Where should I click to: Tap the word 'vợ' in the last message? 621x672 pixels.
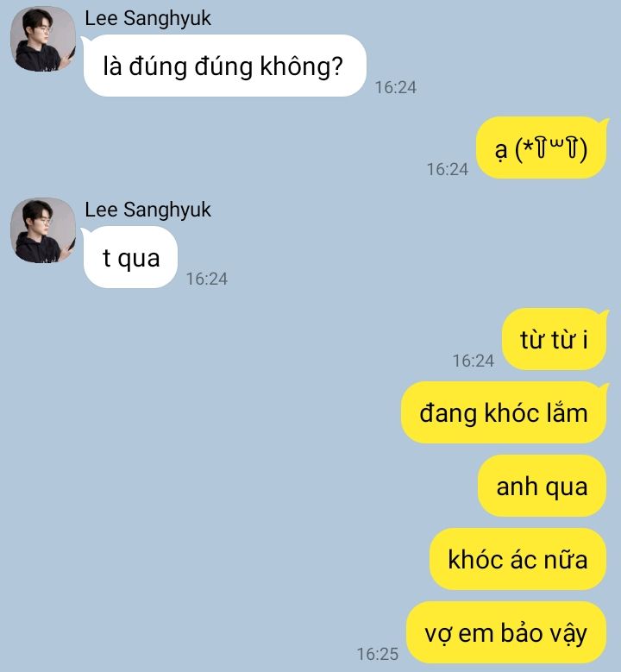(x=438, y=635)
